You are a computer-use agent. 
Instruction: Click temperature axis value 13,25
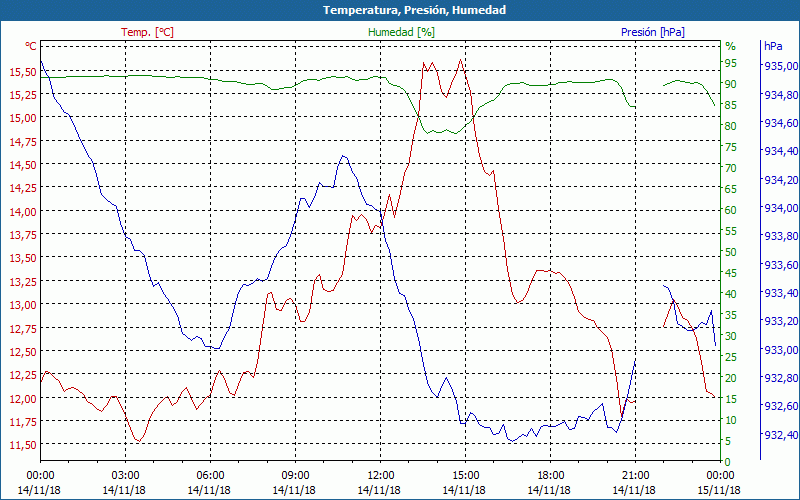(x=23, y=282)
